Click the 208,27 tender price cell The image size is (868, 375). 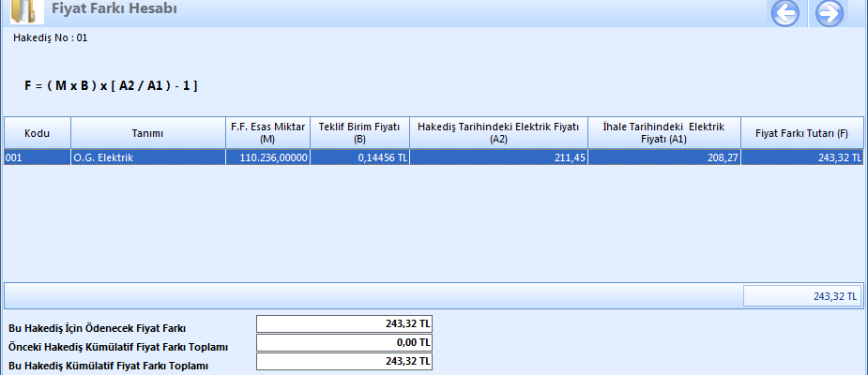(663, 157)
